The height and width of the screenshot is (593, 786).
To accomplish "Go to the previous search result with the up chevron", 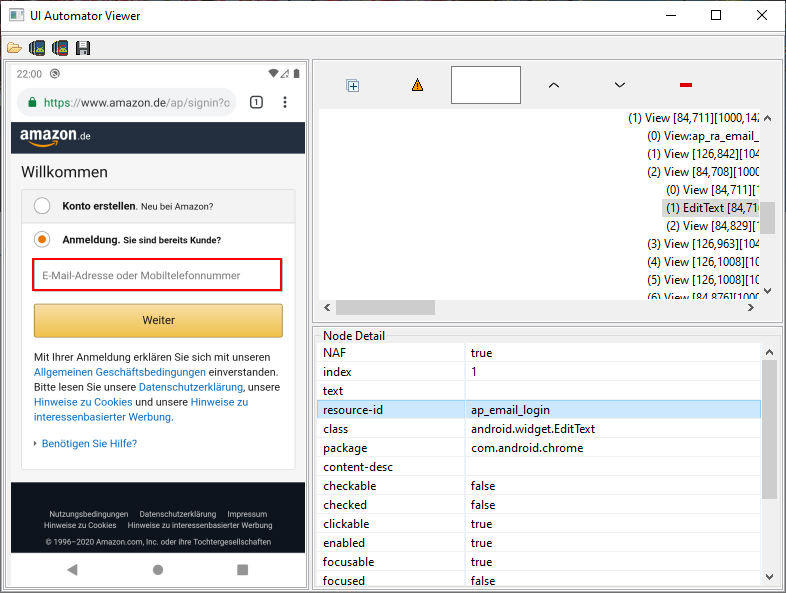I will pos(554,85).
